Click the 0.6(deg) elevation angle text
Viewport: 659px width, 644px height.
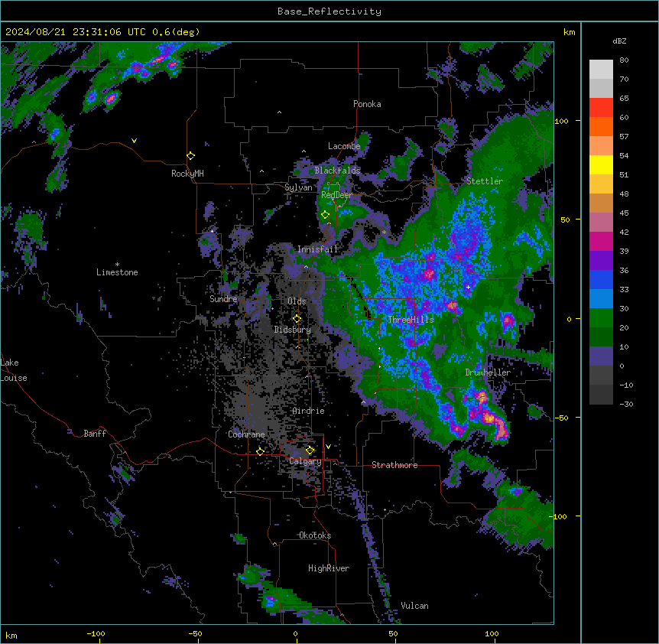pos(176,32)
